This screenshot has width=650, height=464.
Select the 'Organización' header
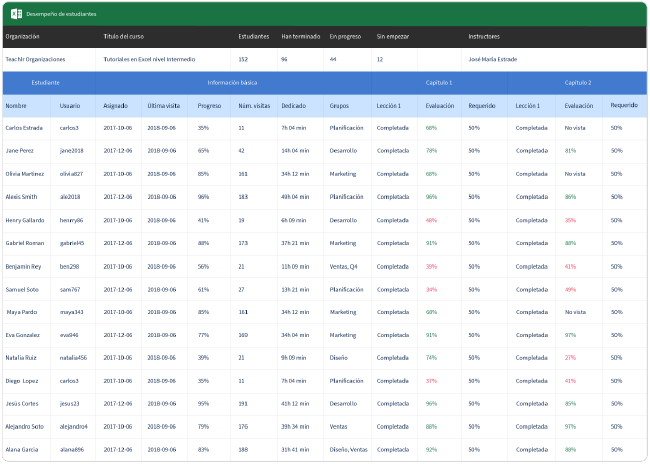[22, 36]
